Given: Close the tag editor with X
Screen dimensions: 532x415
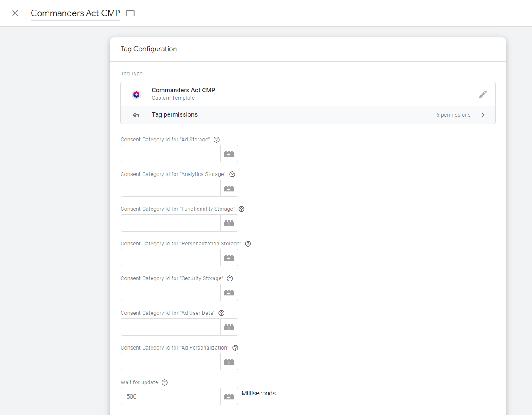Looking at the screenshot, I should click(15, 13).
